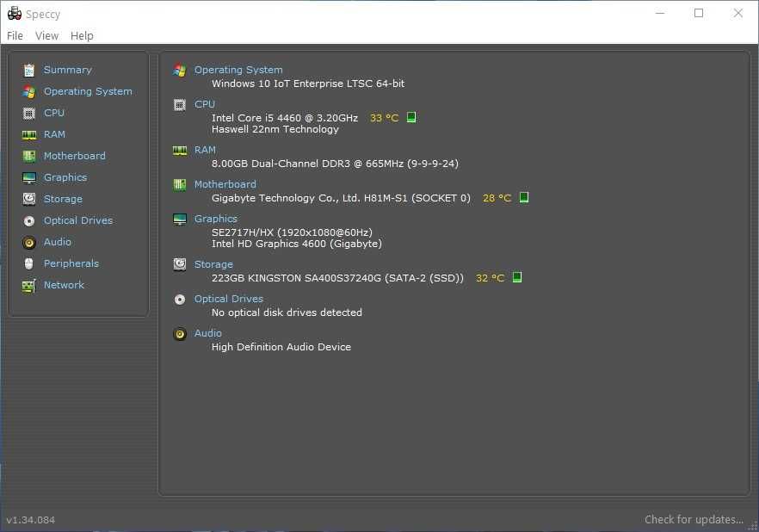Image resolution: width=759 pixels, height=532 pixels.
Task: Click the Storage drive icon in main panel
Action: tap(180, 264)
